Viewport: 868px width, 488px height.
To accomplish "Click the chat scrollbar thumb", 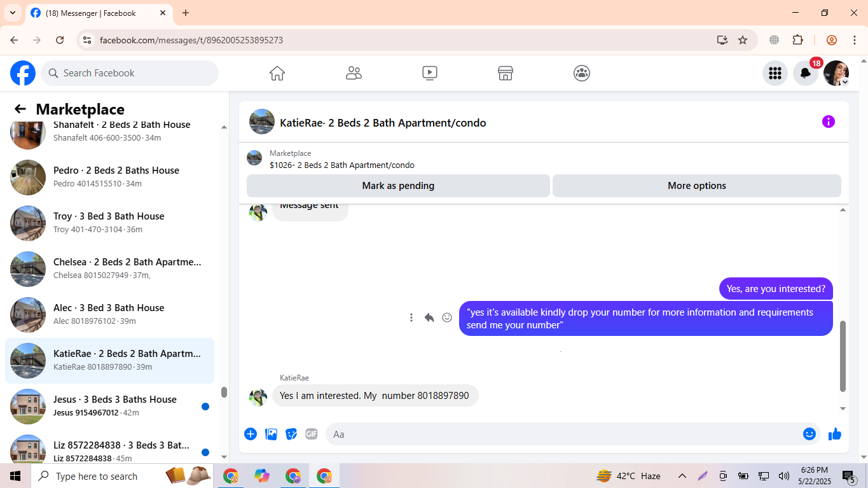I will pyautogui.click(x=843, y=356).
